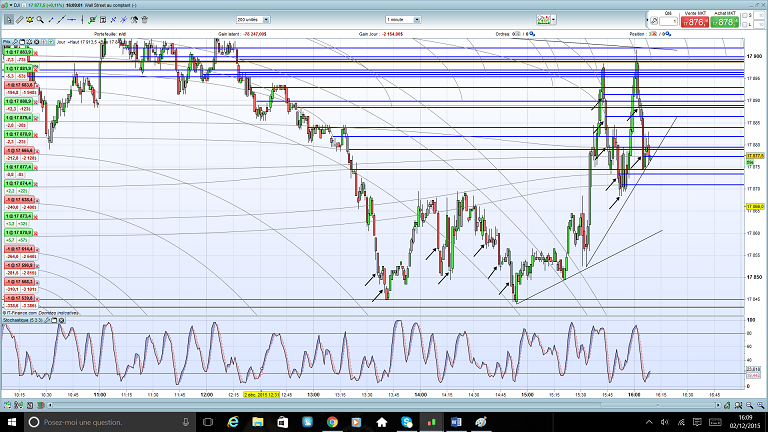Expand the chart style dropdown arrow
The height and width of the screenshot is (432, 768).
tap(553, 20)
